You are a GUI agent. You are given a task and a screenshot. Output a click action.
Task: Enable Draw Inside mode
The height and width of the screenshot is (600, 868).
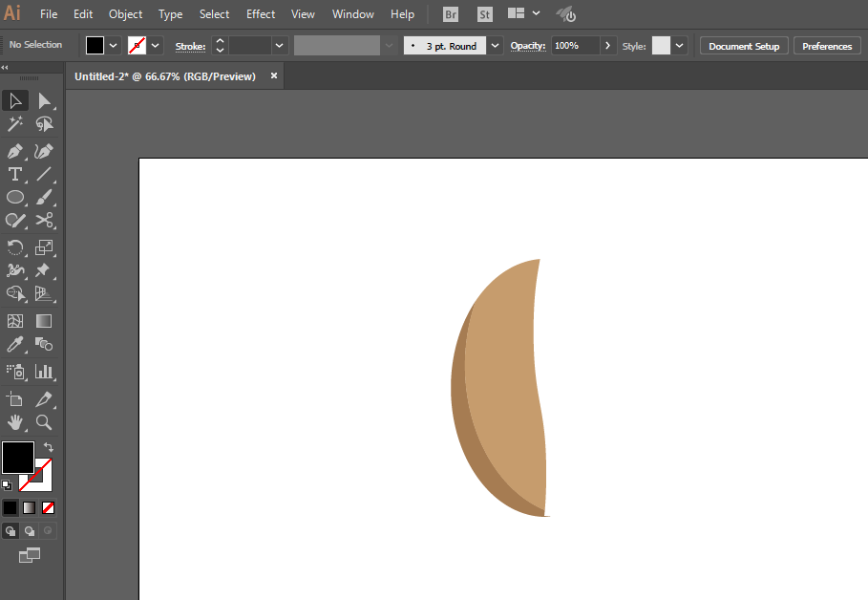(48, 531)
